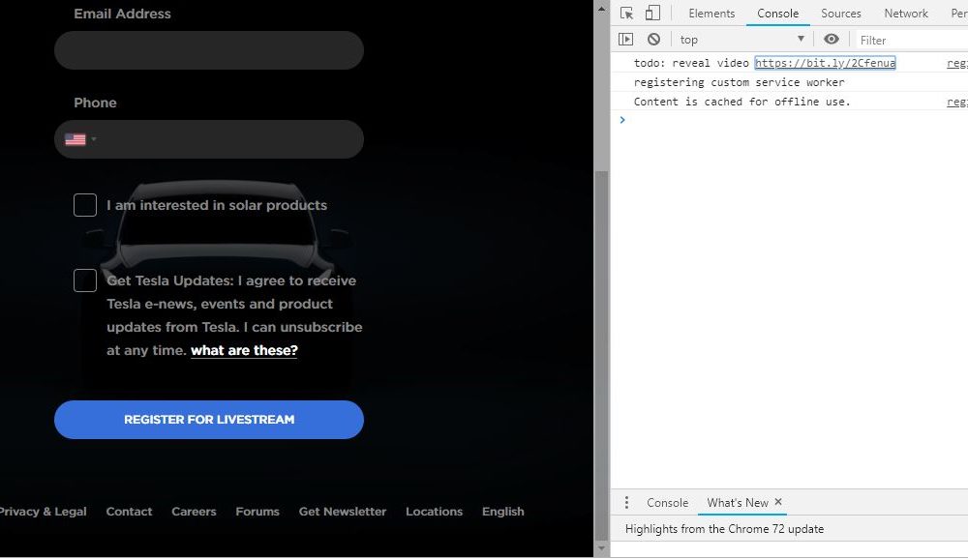The height and width of the screenshot is (560, 968).
Task: Check 'I am interested in solar products'
Action: (85, 205)
